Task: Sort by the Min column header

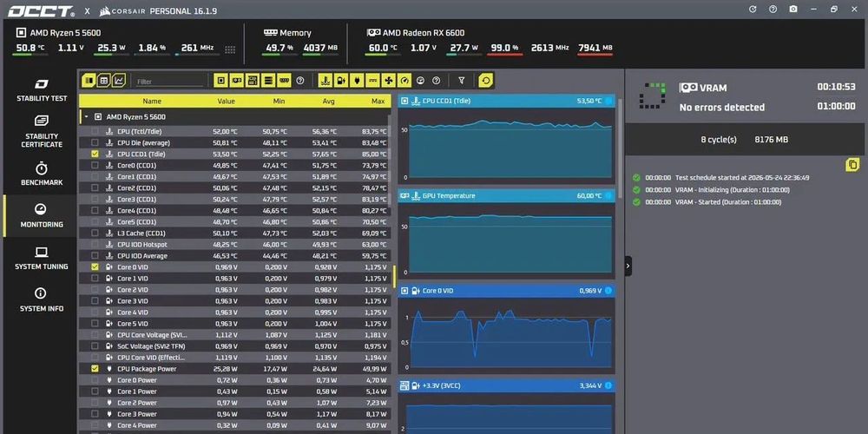Action: coord(279,102)
